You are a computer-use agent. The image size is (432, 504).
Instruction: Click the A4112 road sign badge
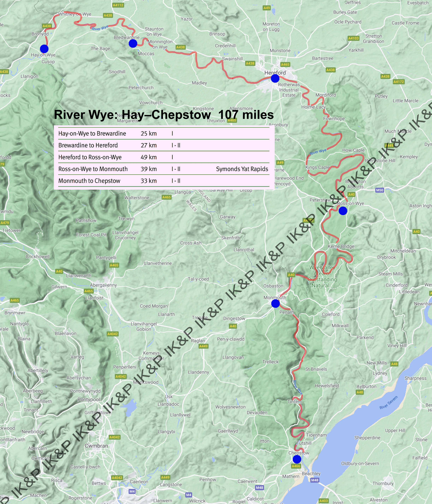point(118,5)
